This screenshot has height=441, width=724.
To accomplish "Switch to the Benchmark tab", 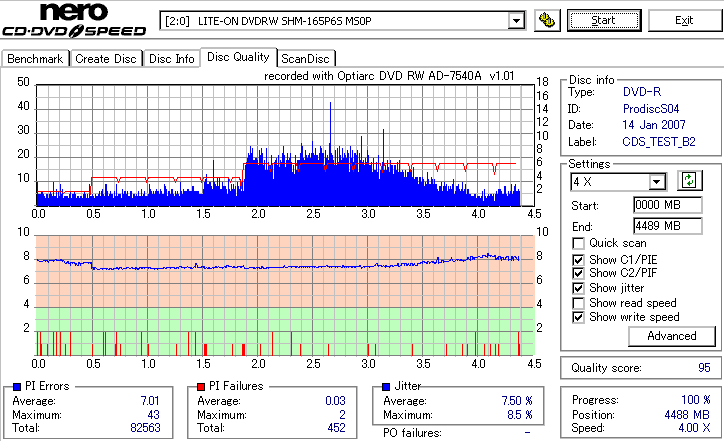I will tap(35, 59).
